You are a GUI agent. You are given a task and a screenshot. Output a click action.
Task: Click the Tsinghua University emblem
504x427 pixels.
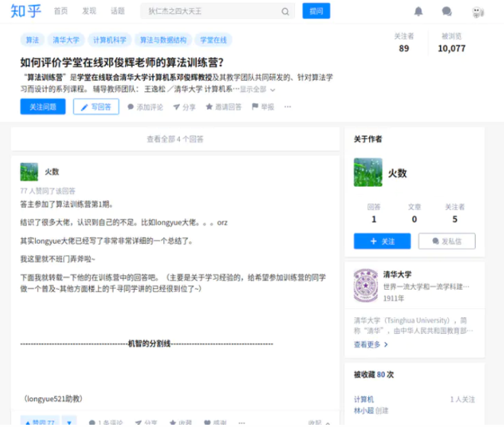point(366,285)
